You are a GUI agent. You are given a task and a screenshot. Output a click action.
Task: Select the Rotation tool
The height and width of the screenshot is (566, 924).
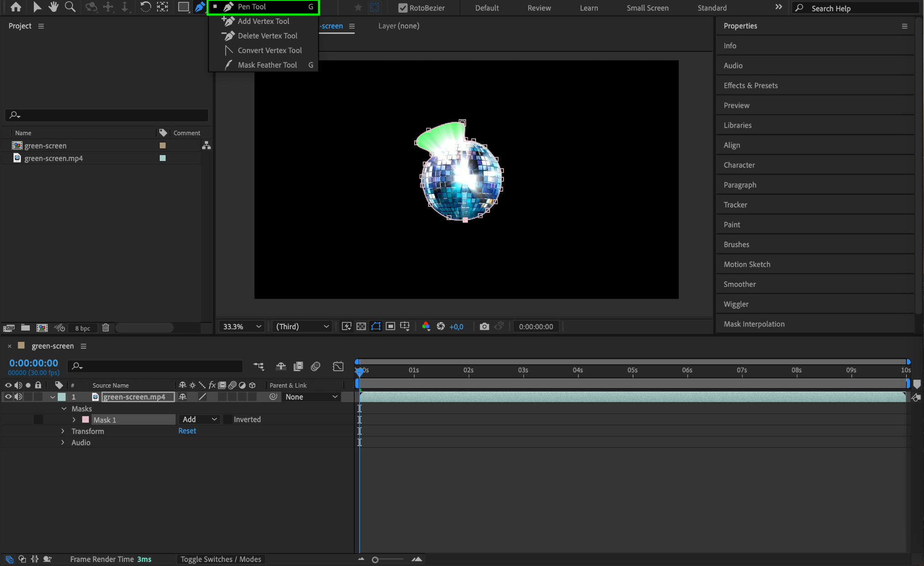tap(145, 7)
